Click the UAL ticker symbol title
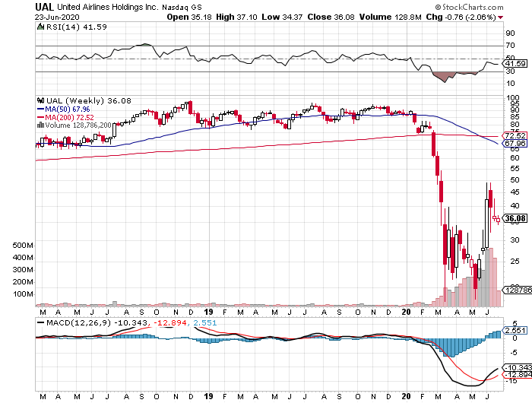 (x=44, y=7)
